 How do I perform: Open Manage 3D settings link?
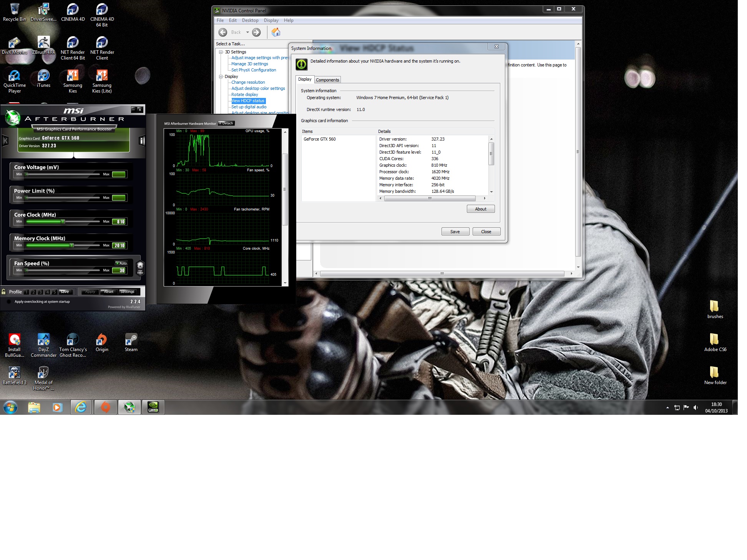click(250, 64)
